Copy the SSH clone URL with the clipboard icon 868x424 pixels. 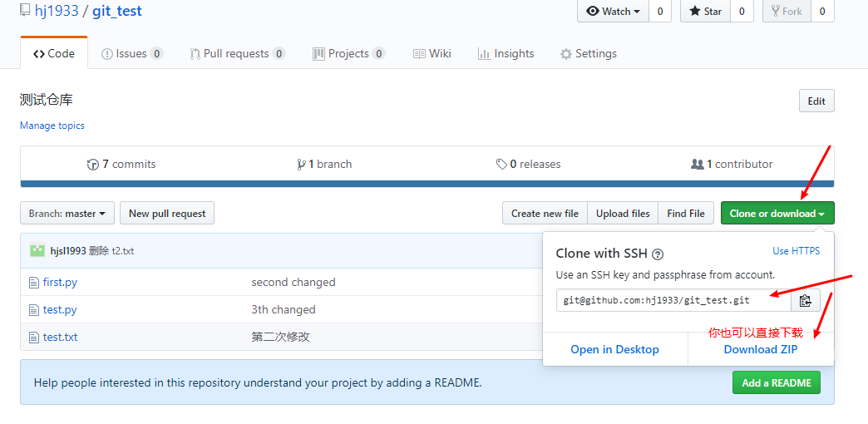tap(806, 301)
